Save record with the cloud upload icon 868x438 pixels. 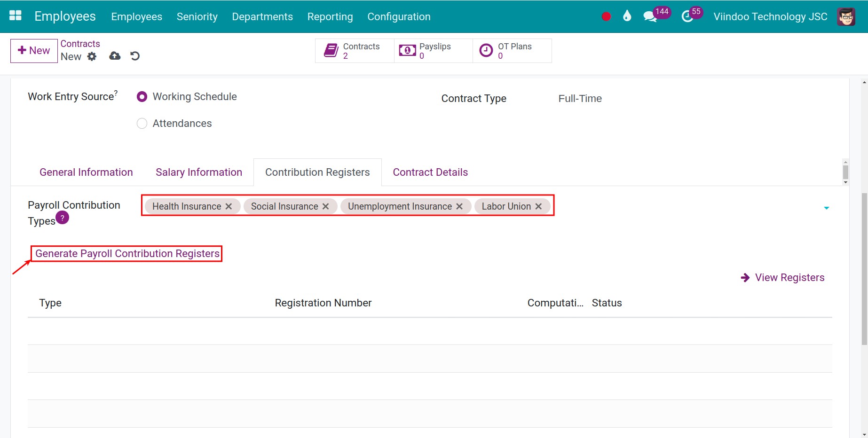115,56
